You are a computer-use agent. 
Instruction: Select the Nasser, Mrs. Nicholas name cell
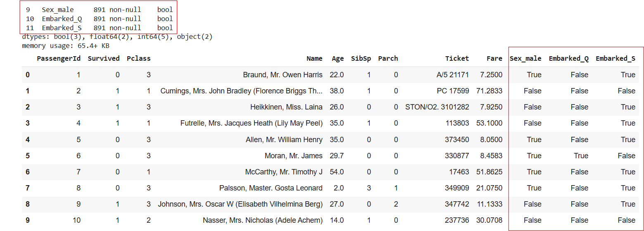coord(262,220)
